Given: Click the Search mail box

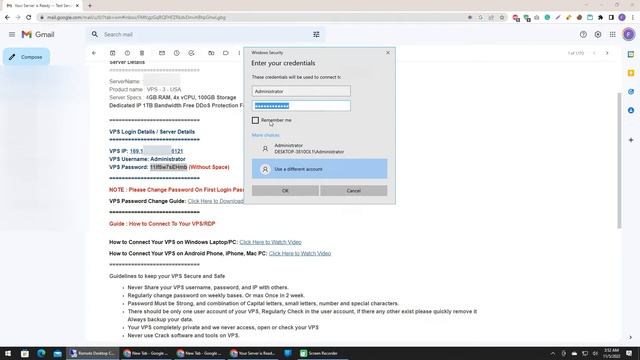Looking at the screenshot, I should [206, 35].
